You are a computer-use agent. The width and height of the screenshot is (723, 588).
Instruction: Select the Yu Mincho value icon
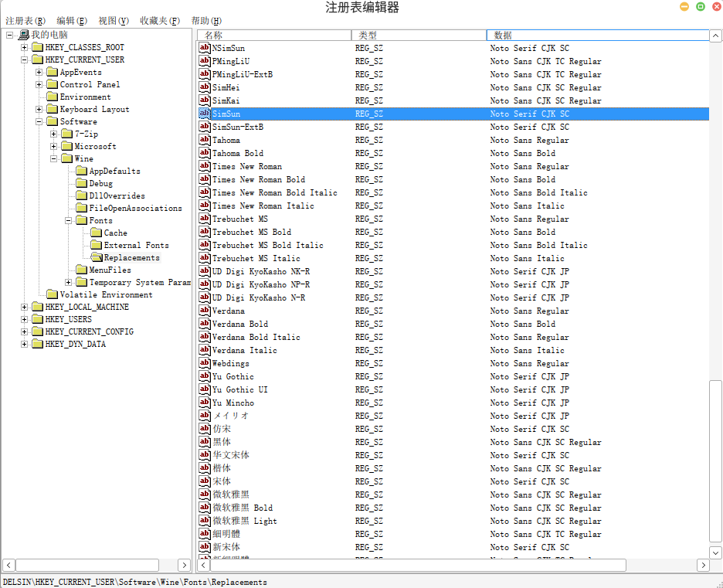tap(205, 403)
